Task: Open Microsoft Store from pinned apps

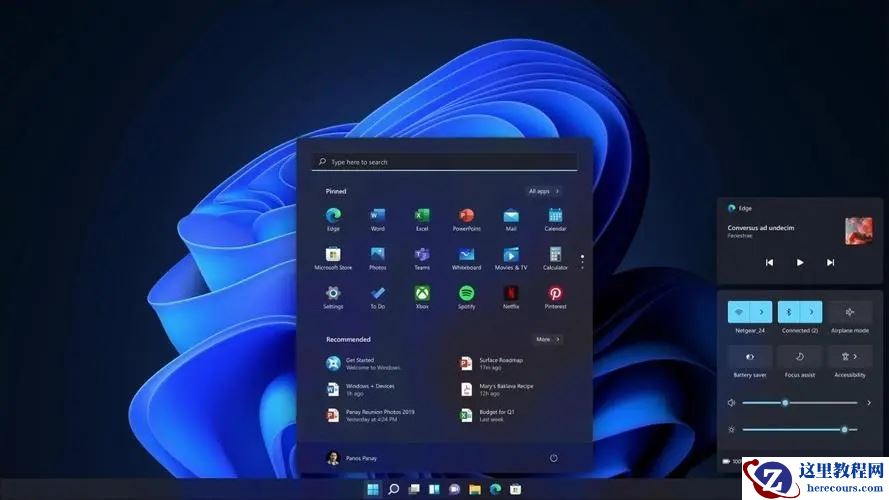Action: point(333,258)
